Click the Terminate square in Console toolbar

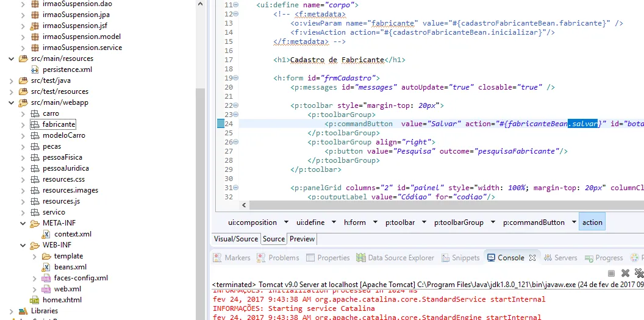coord(611,273)
